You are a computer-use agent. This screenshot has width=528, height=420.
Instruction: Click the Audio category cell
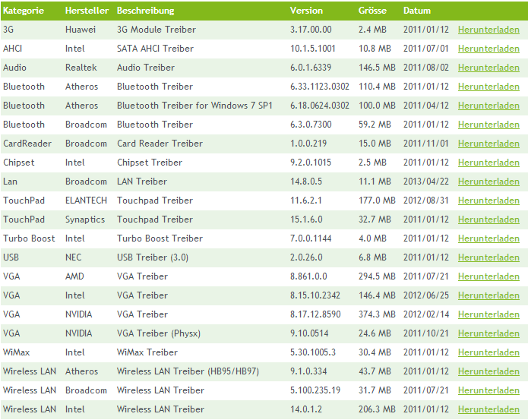pos(15,68)
